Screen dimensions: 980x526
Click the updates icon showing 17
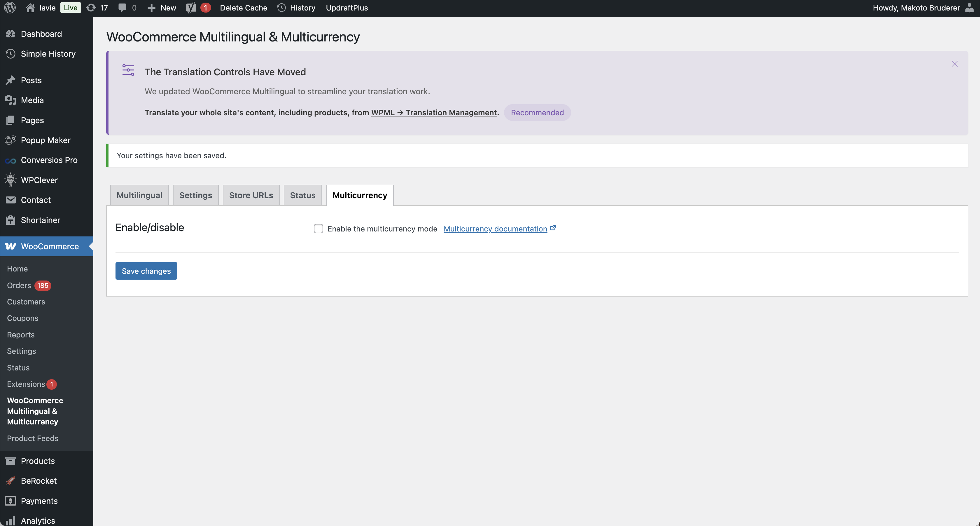pos(91,8)
